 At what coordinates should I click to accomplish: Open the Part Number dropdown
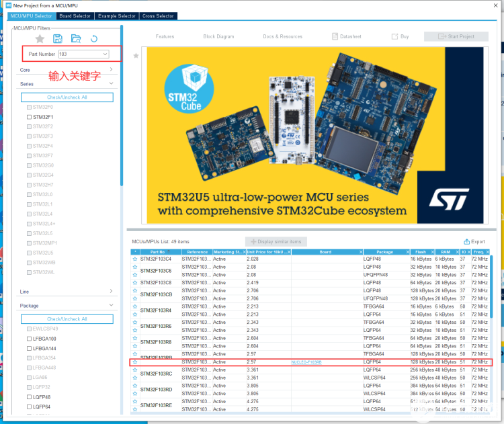[x=105, y=54]
